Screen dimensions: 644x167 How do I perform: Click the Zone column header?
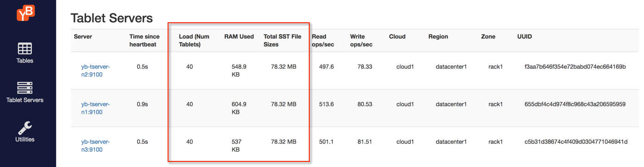tap(488, 37)
